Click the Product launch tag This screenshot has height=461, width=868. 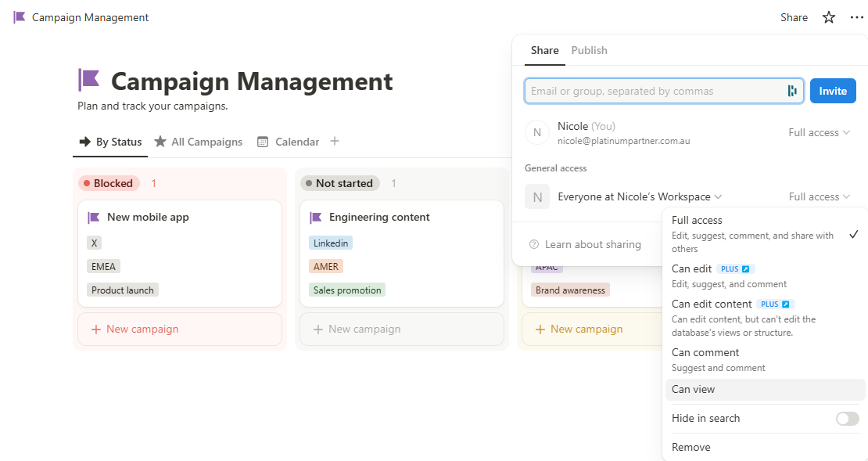point(122,290)
